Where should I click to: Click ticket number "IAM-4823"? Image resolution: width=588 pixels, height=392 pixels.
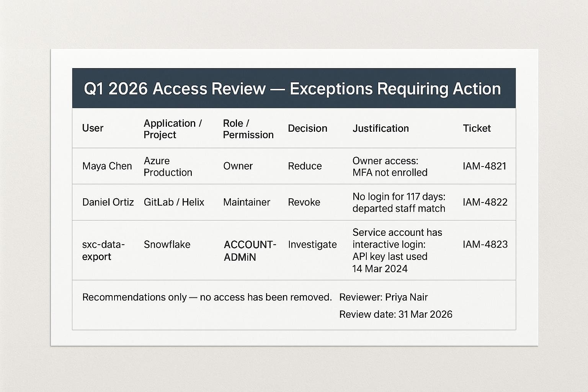pos(485,245)
